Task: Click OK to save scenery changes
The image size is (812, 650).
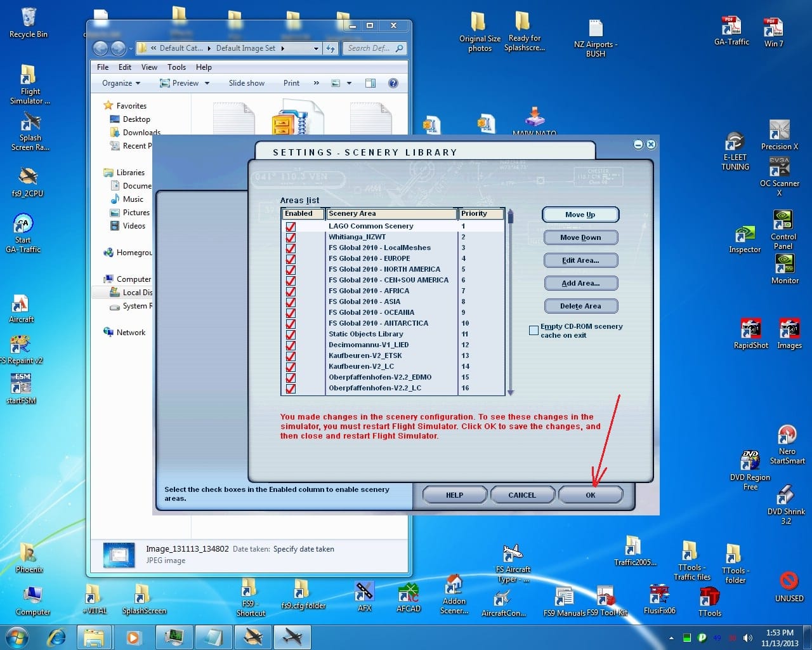Action: [x=590, y=495]
